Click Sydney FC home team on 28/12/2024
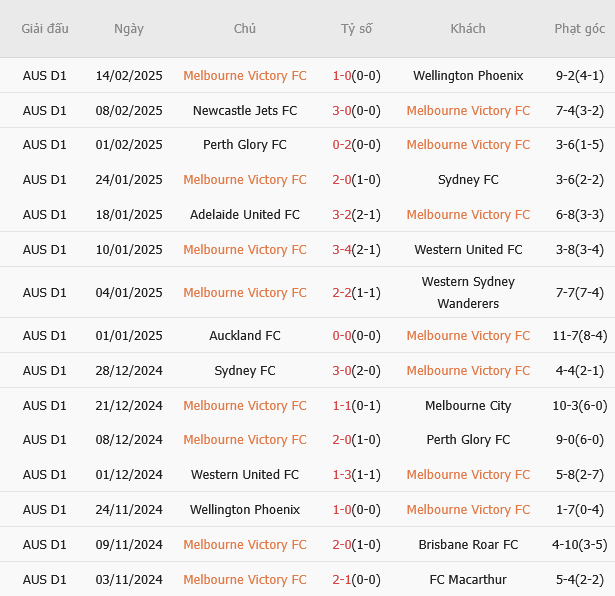The image size is (615, 596). [x=245, y=371]
